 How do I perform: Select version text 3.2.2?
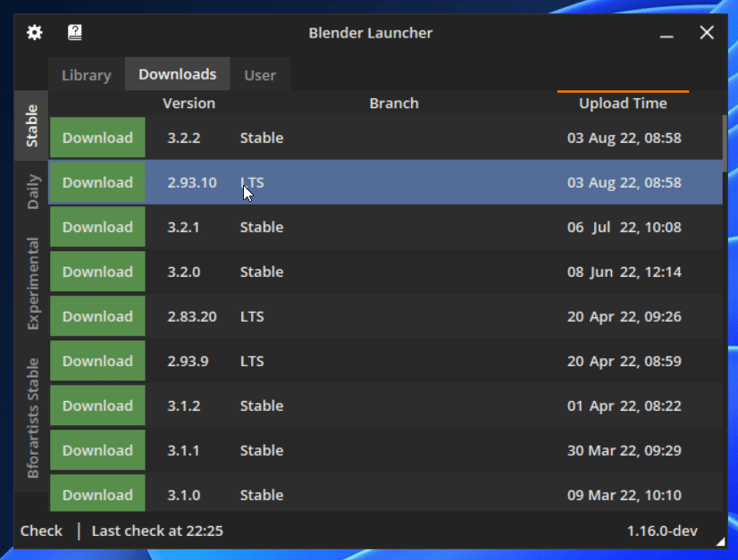pos(184,138)
